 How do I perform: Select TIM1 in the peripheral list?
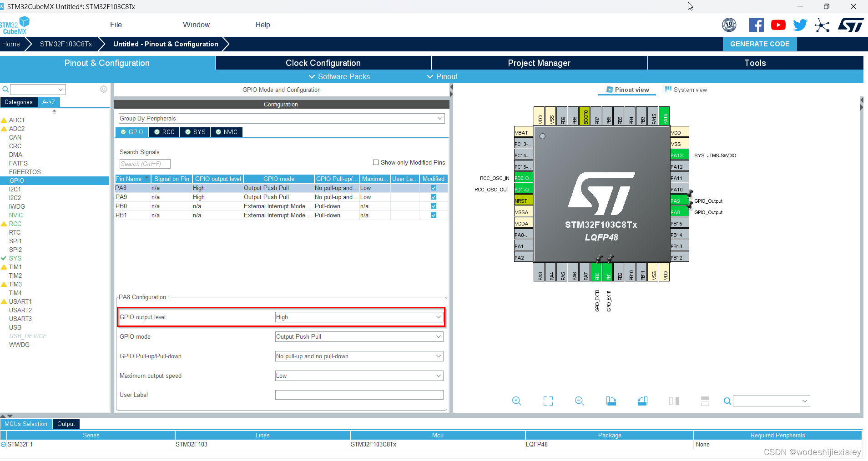point(15,267)
